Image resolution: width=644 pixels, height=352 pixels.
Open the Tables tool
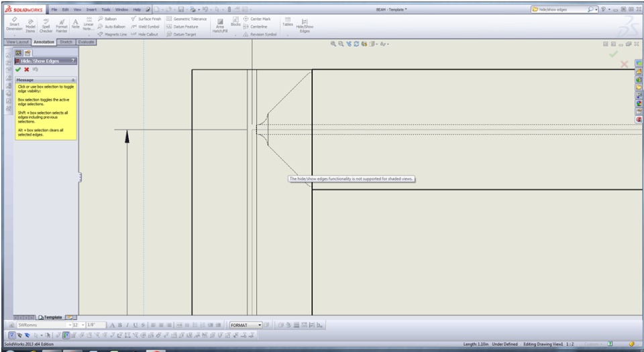click(288, 22)
